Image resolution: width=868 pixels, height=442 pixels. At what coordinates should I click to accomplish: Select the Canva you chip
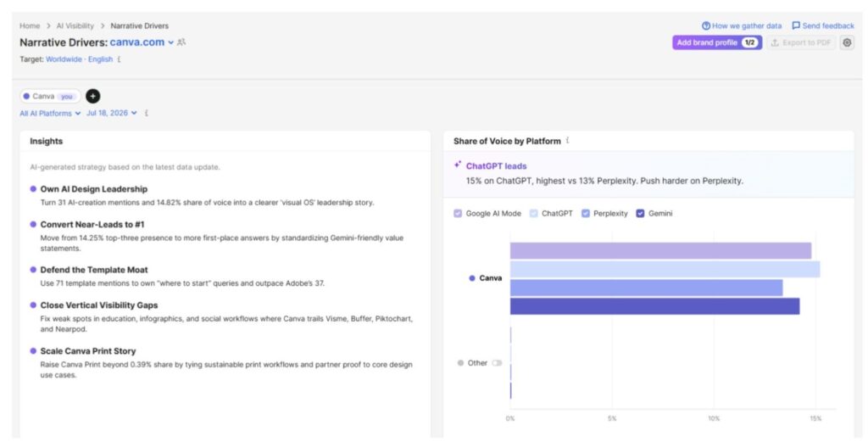click(50, 97)
